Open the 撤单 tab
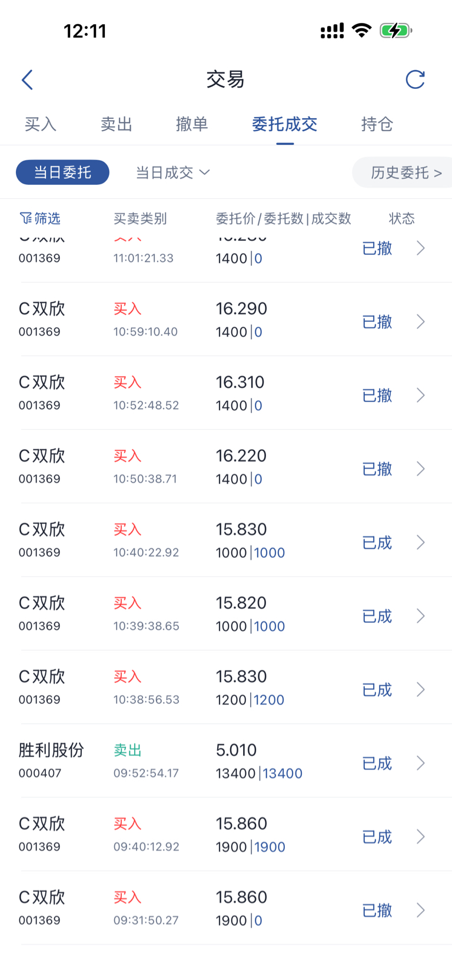Image resolution: width=452 pixels, height=980 pixels. (192, 124)
